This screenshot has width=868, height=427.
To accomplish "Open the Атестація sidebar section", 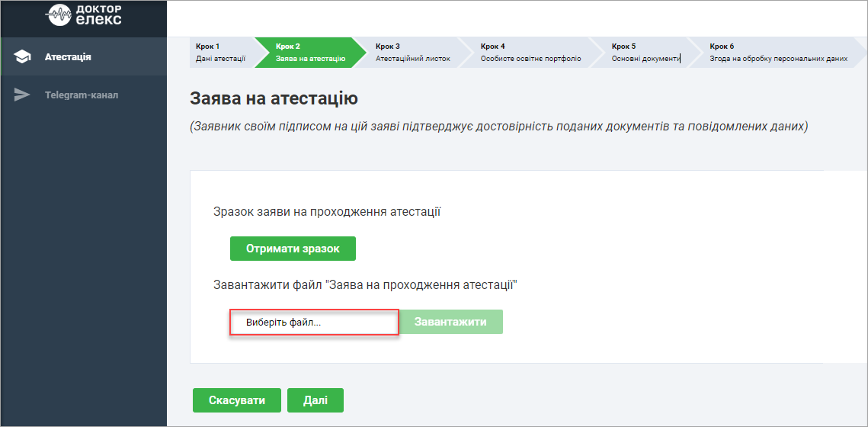I will tap(68, 57).
